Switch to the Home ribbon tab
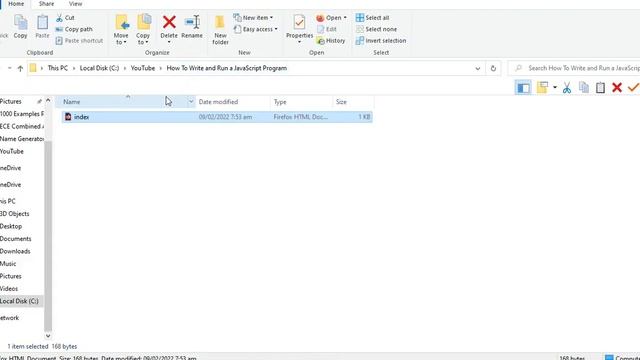Image resolution: width=640 pixels, height=360 pixels. 16,4
